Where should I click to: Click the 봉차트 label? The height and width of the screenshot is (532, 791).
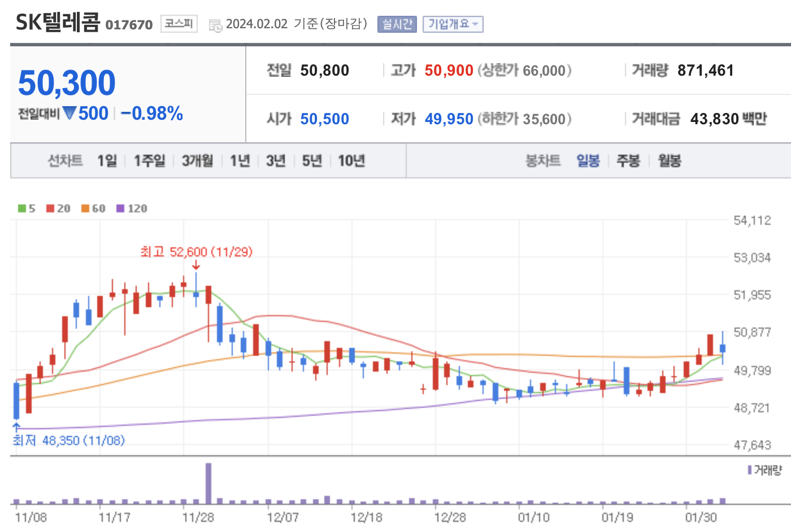point(543,161)
